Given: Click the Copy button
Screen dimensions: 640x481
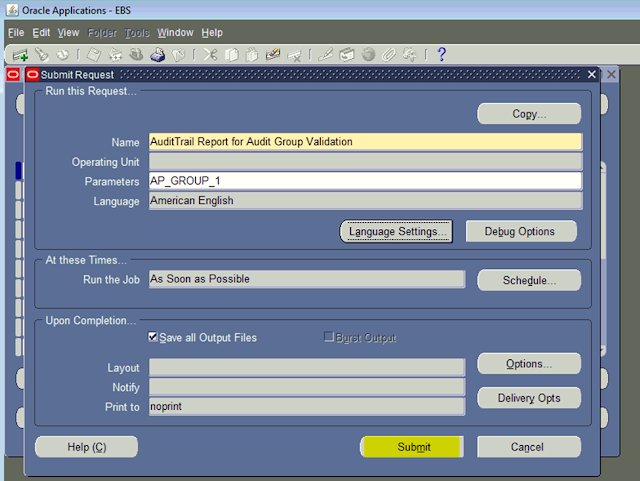Looking at the screenshot, I should pos(529,114).
